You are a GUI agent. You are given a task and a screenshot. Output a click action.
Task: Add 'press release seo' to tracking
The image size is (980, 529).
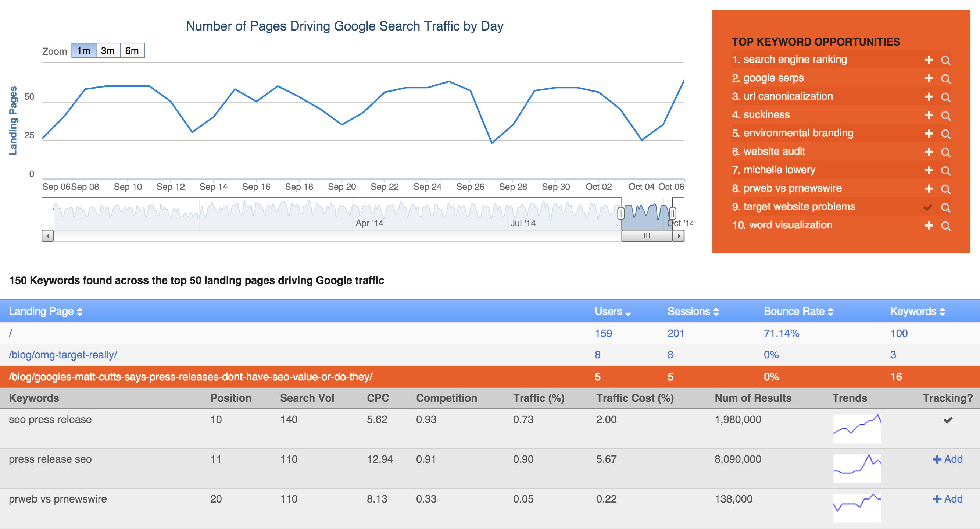(948, 459)
